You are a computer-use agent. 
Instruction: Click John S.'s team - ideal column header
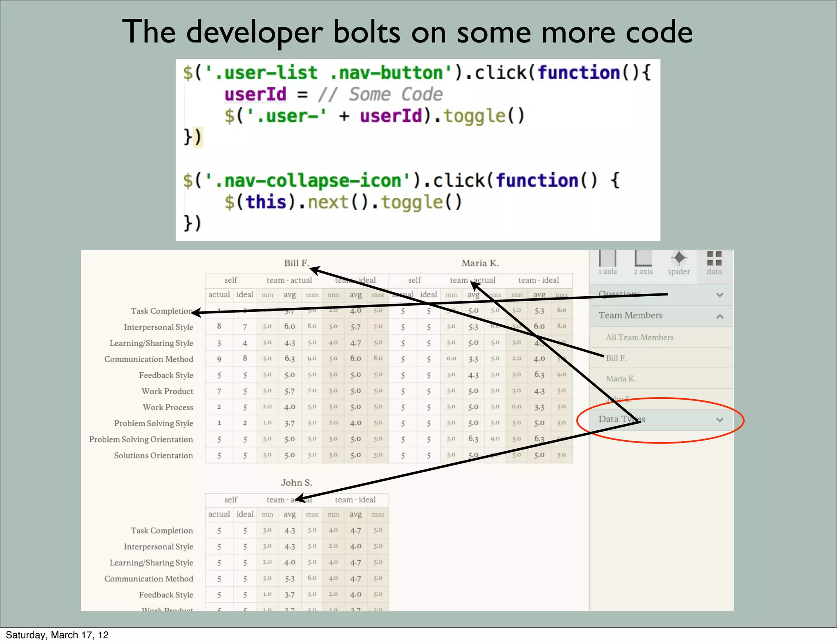[355, 500]
